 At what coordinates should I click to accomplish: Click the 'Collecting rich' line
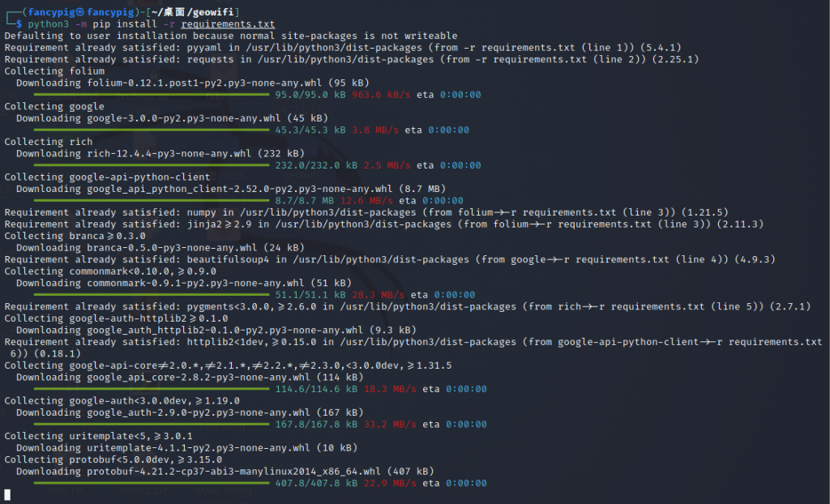[49, 142]
